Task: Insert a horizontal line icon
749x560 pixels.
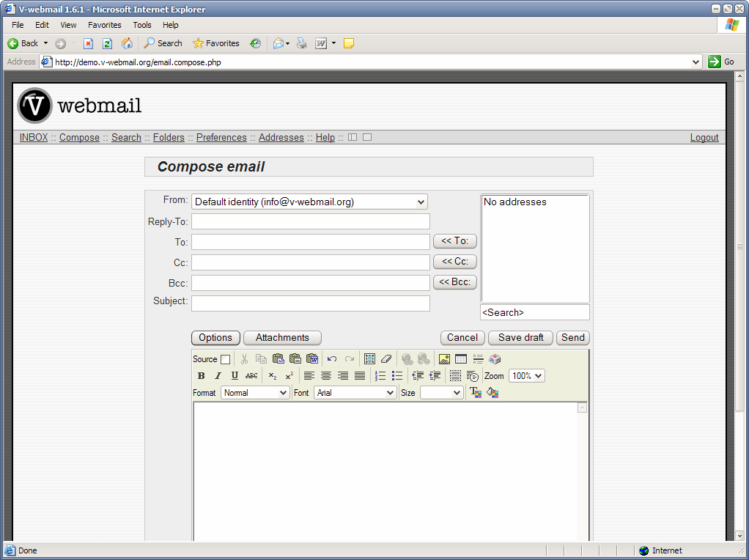Action: [x=478, y=359]
